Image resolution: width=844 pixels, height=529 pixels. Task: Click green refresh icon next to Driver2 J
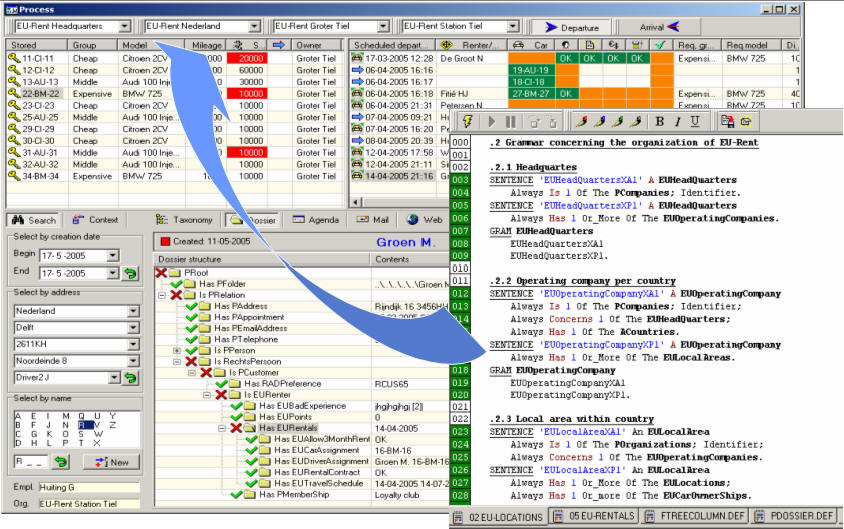click(129, 377)
